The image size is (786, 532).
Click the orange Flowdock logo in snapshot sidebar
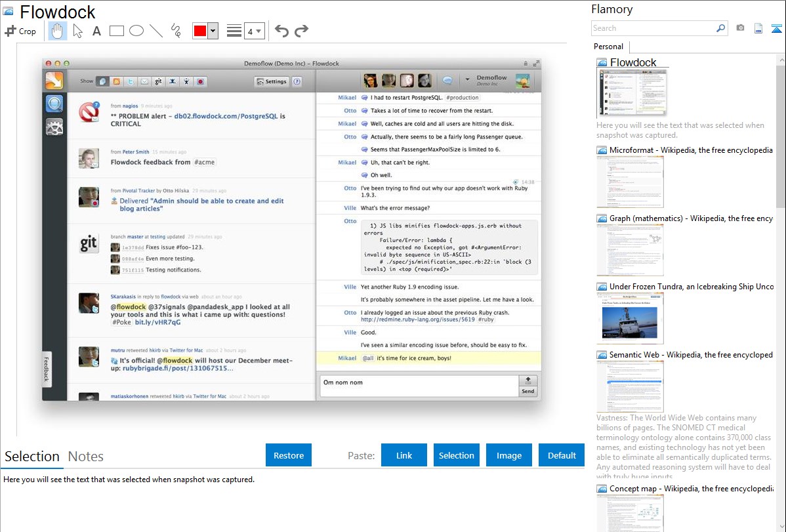coord(54,80)
